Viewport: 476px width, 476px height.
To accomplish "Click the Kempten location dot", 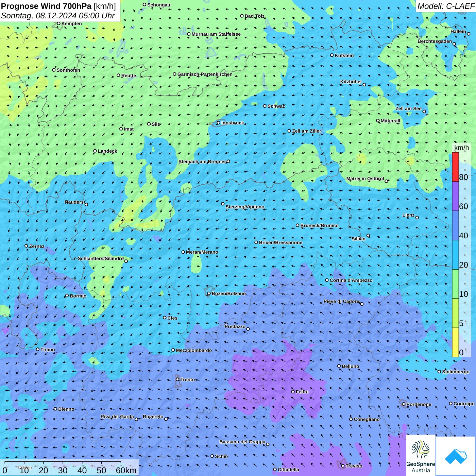I will (58, 23).
